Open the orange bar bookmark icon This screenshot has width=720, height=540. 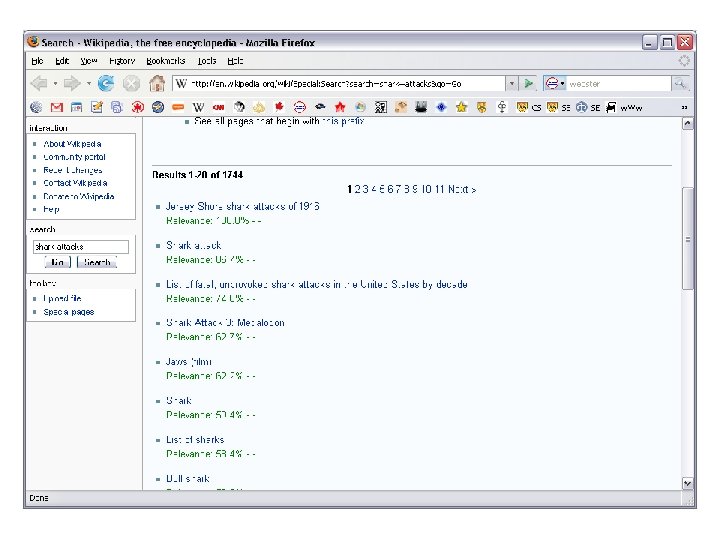(x=178, y=107)
